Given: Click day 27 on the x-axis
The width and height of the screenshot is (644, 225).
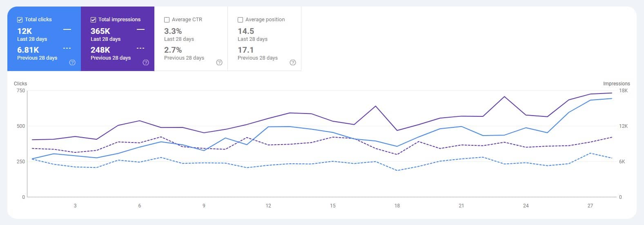Looking at the screenshot, I should click(591, 206).
